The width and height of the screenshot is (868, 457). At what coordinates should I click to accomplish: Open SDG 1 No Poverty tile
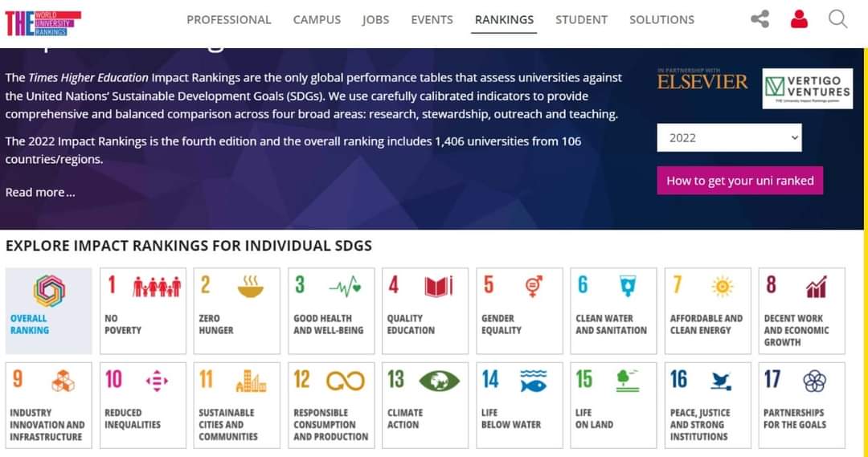(x=143, y=311)
